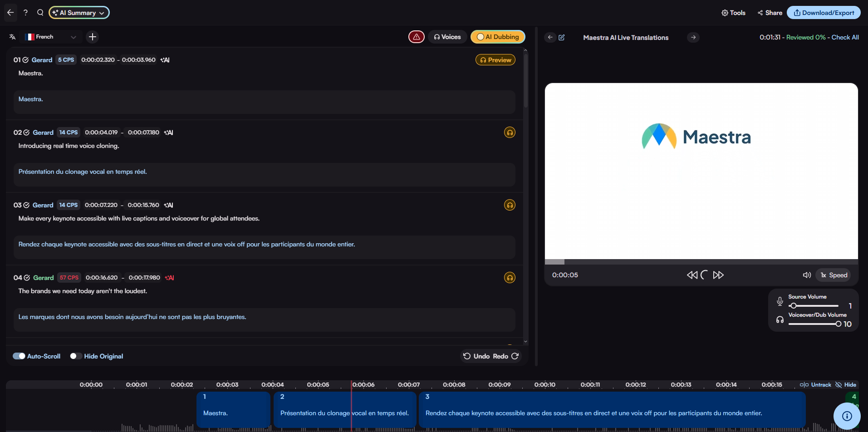The height and width of the screenshot is (432, 868).
Task: Open the Share menu
Action: point(770,13)
